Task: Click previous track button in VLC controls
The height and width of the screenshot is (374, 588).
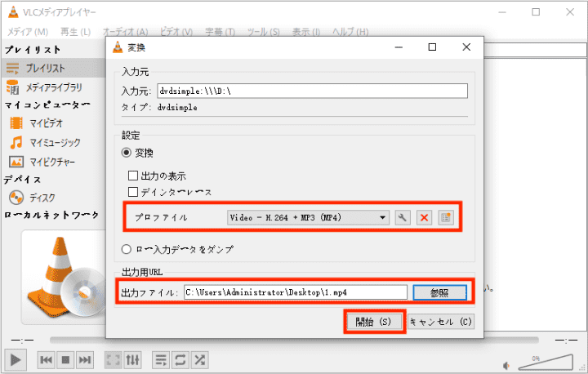Action: [x=46, y=360]
